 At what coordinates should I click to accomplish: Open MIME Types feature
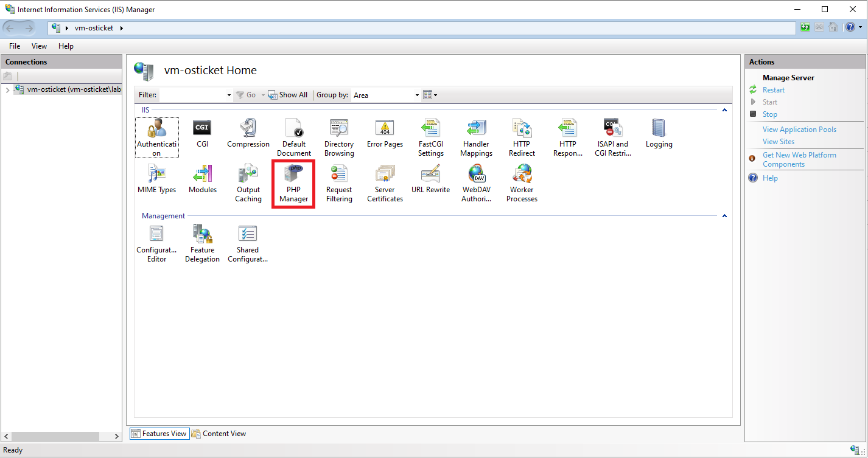click(x=157, y=179)
